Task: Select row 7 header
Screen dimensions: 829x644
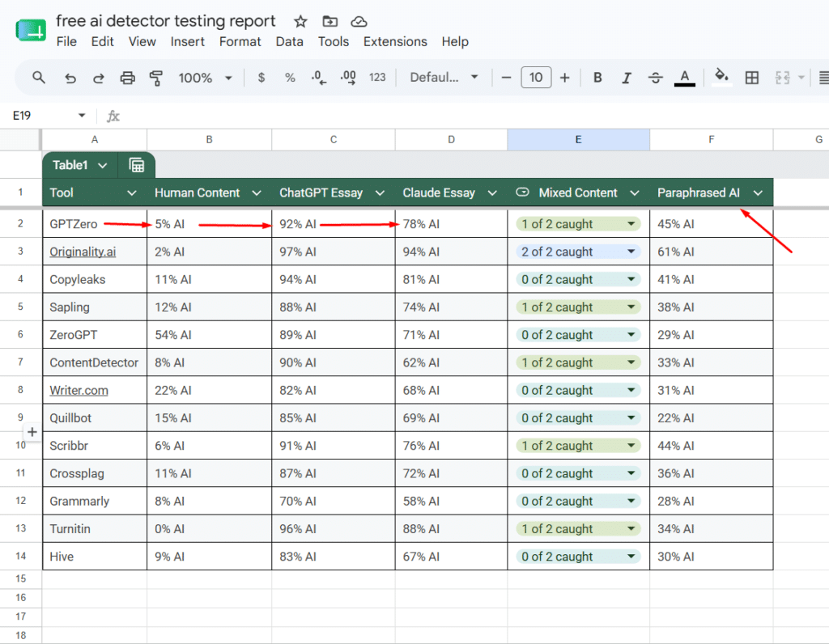Action: coord(20,362)
